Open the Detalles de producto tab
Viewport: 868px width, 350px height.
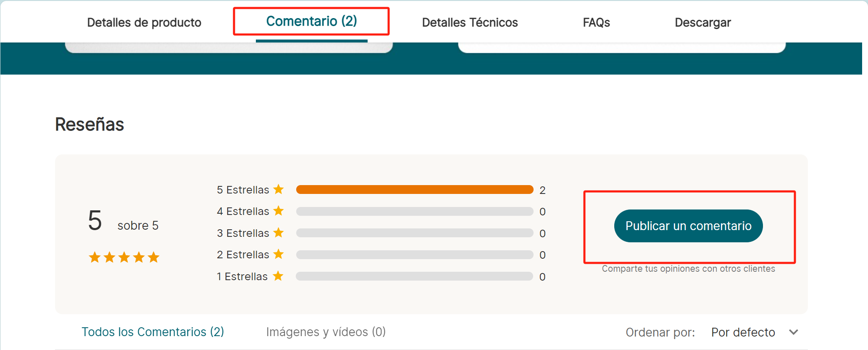point(144,22)
